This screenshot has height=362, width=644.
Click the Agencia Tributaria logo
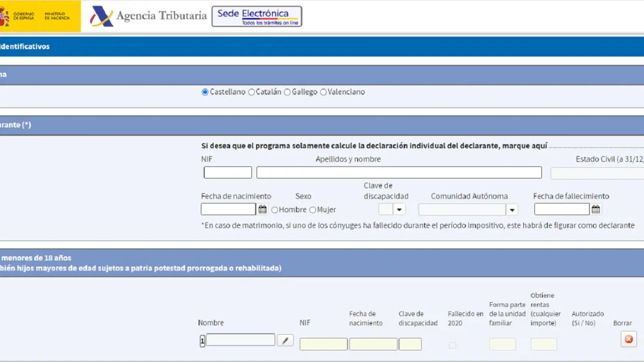(148, 16)
